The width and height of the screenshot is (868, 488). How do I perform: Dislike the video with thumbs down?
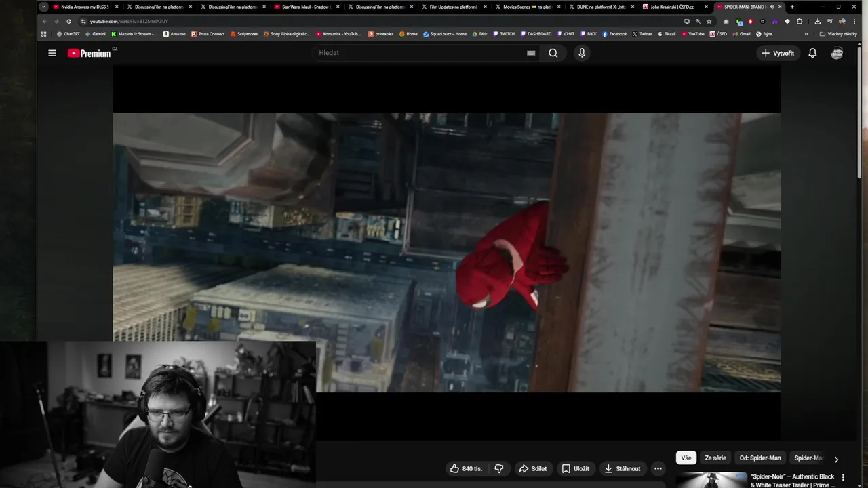[x=499, y=468]
